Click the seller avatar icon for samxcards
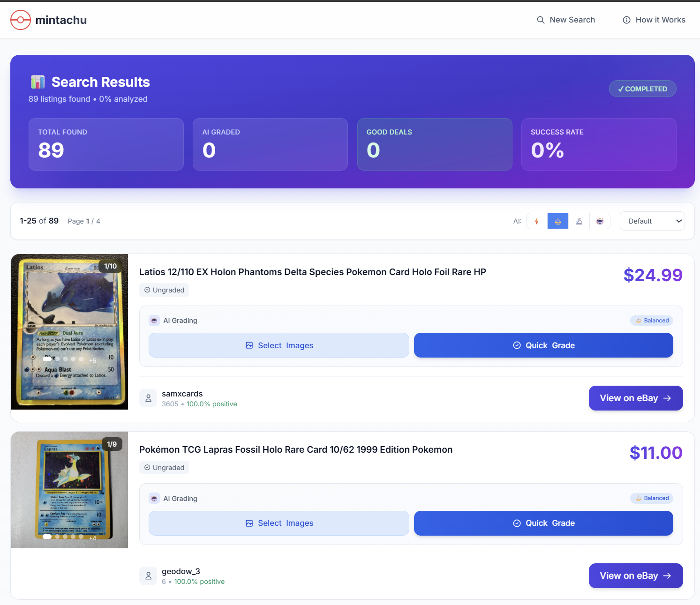 click(148, 398)
